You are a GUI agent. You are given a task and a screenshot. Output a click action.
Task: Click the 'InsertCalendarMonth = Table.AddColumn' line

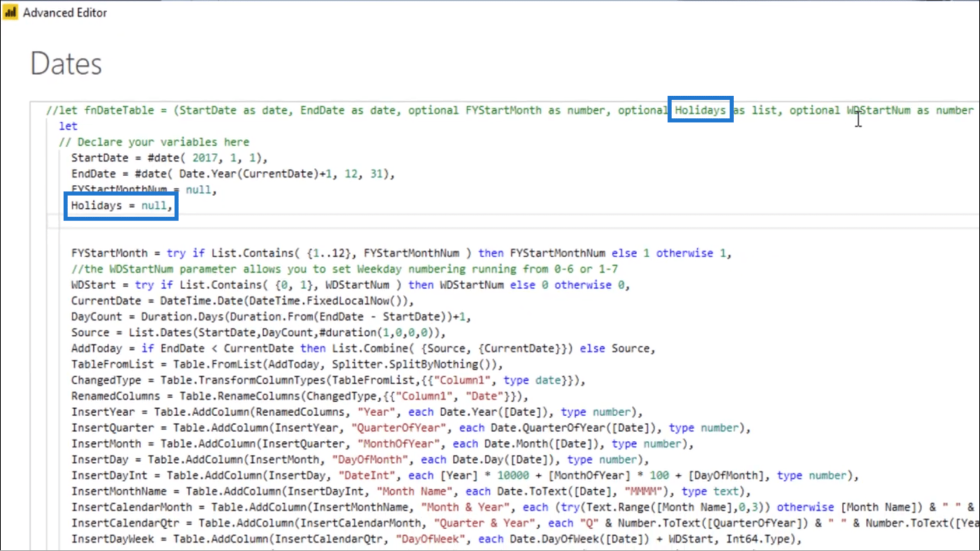click(523, 507)
